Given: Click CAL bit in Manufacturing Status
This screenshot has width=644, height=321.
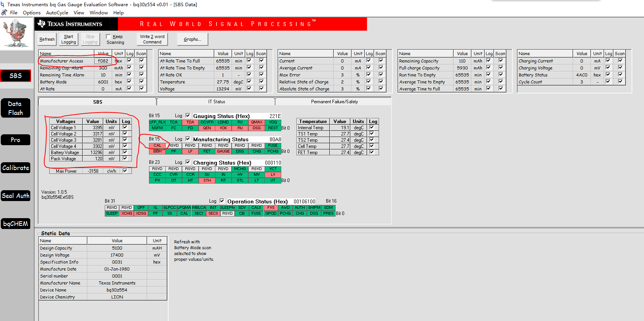Looking at the screenshot, I should click(157, 146).
